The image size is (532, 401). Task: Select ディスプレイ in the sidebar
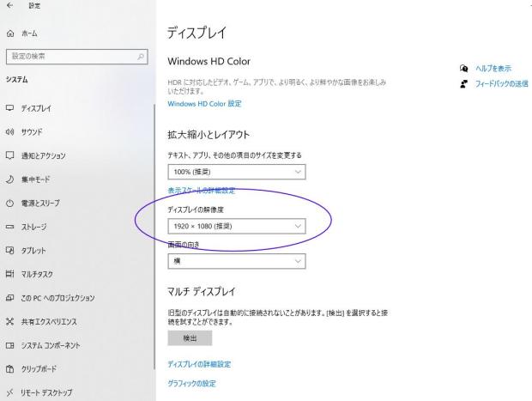click(36, 109)
